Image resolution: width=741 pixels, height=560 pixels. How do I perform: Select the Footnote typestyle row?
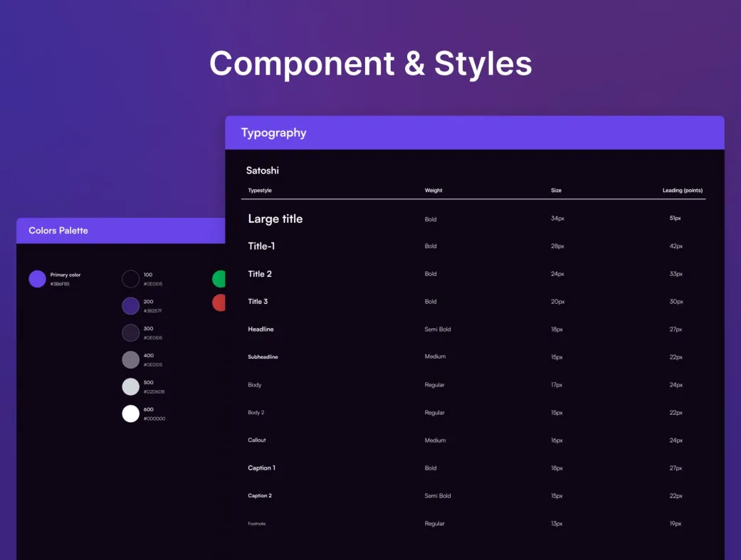point(473,524)
